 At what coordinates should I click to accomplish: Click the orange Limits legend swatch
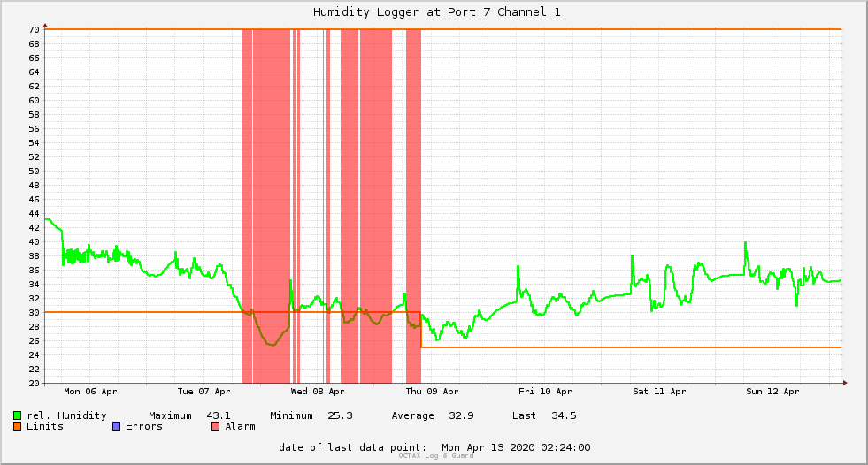click(x=17, y=426)
